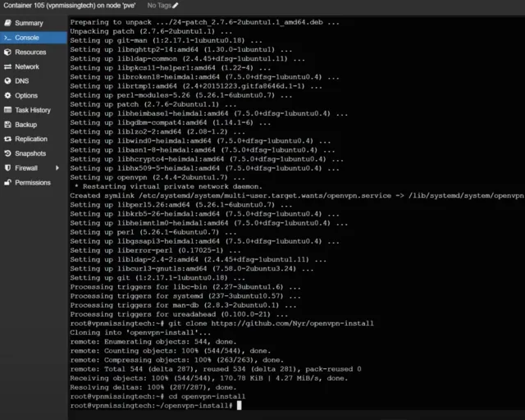
Task: Click the Backup floppy disk icon
Action: point(7,125)
